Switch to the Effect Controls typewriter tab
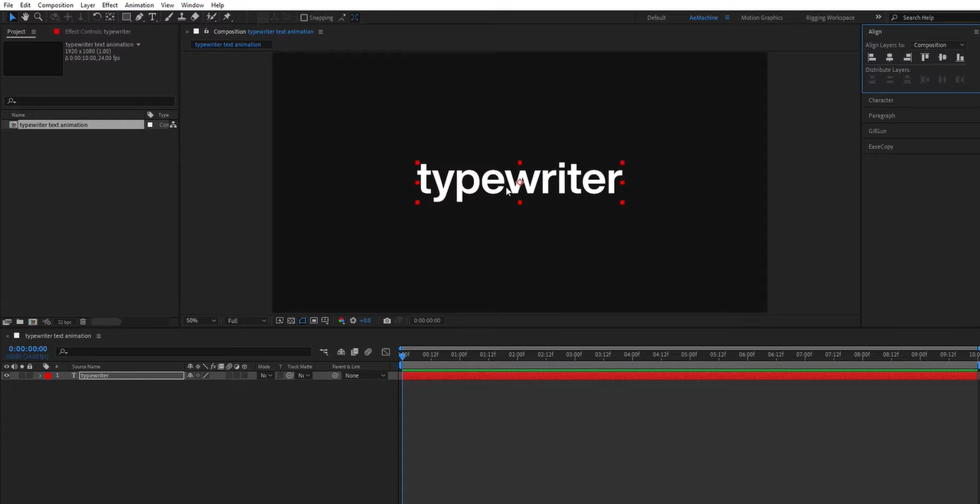980x504 pixels. click(98, 31)
